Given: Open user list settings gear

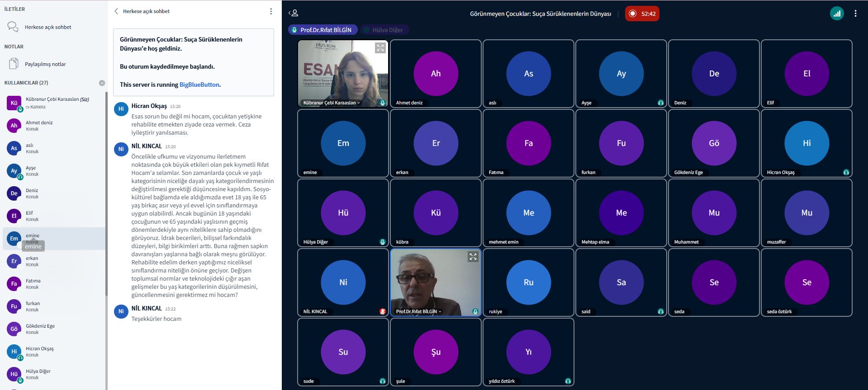Looking at the screenshot, I should click(x=102, y=83).
